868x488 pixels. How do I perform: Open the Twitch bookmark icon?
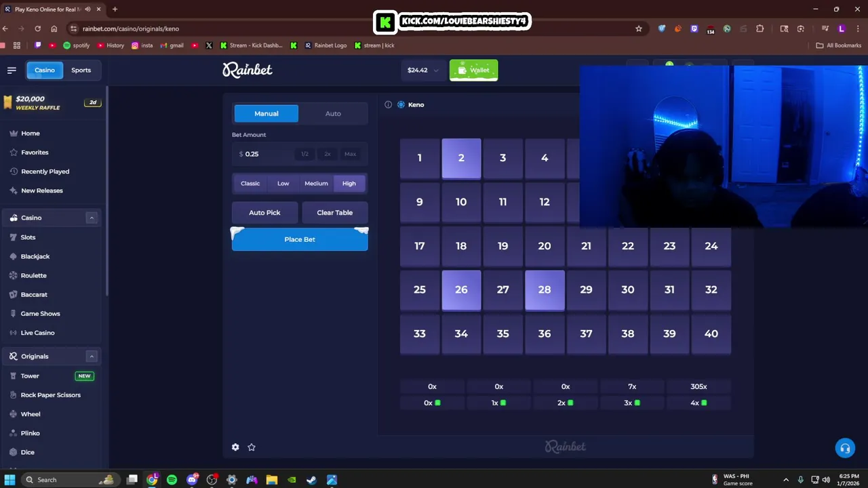pyautogui.click(x=38, y=45)
